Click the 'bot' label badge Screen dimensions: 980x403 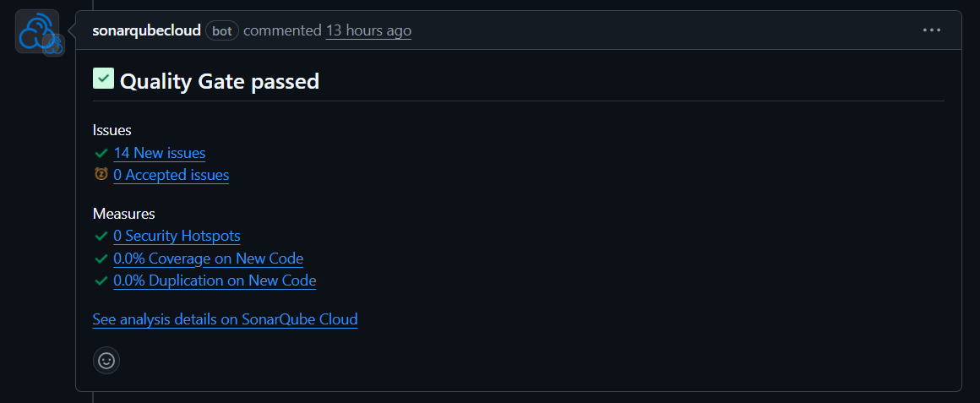click(222, 30)
